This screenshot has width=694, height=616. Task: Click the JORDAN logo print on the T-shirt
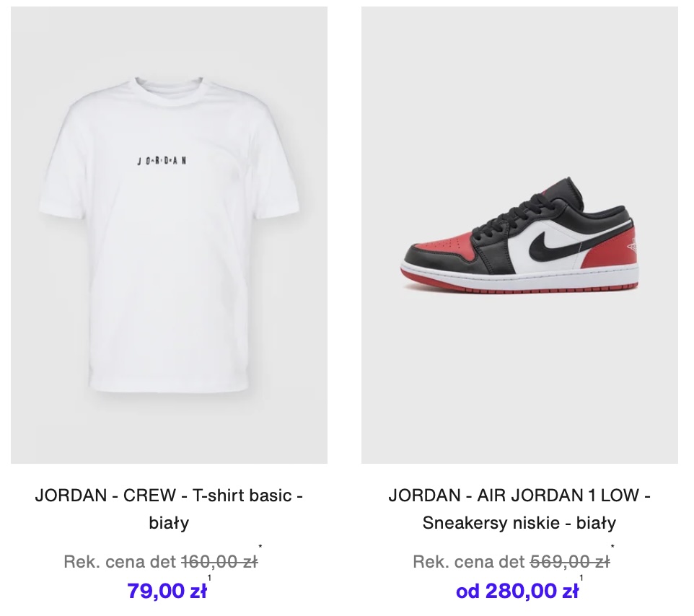[x=162, y=161]
